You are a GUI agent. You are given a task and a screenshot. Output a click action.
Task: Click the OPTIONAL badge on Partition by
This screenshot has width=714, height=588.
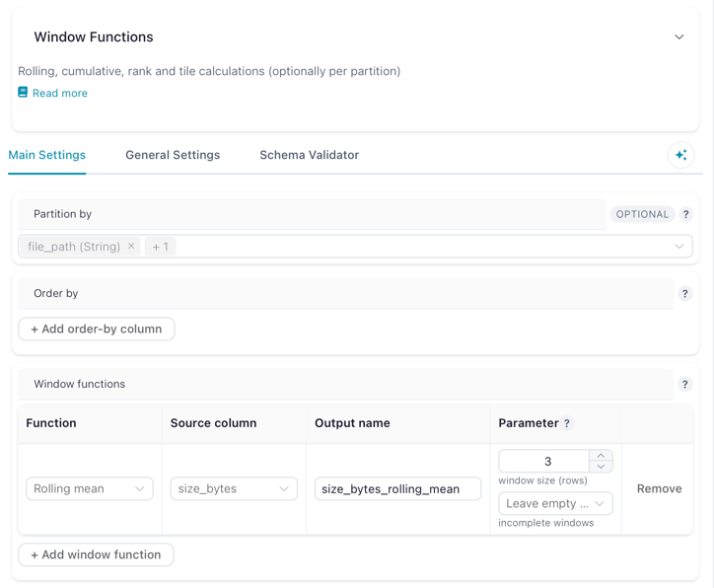(x=642, y=214)
